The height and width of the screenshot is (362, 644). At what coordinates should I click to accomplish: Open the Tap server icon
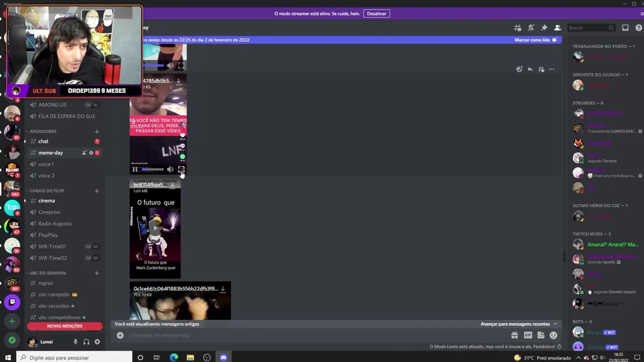tap(12, 207)
